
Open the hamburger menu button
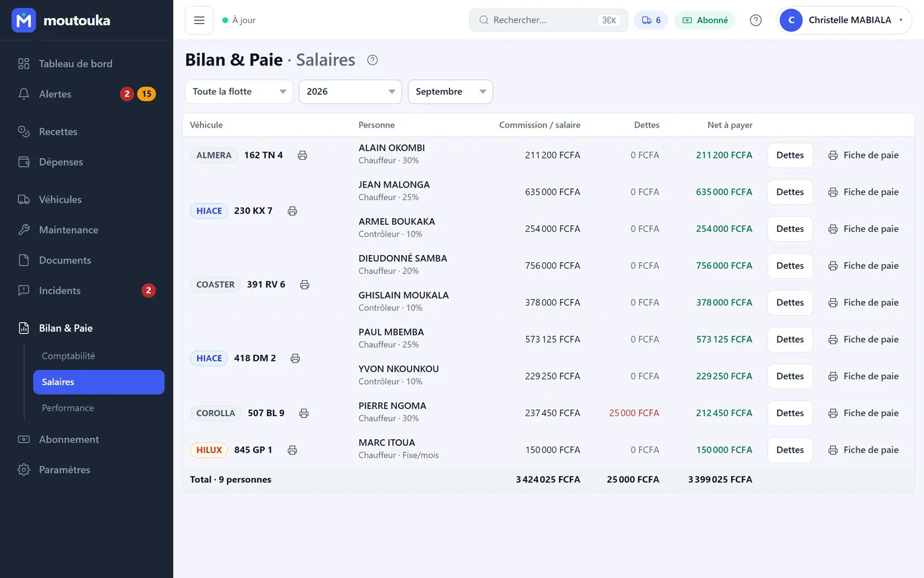point(199,20)
